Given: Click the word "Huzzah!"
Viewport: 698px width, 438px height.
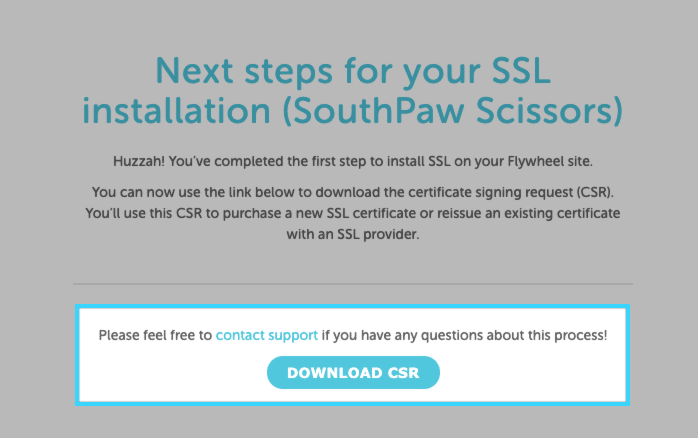Looking at the screenshot, I should pyautogui.click(x=143, y=161).
